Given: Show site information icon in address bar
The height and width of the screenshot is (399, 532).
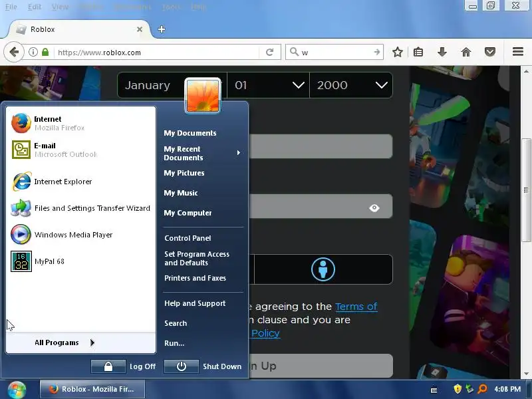Looking at the screenshot, I should point(33,53).
